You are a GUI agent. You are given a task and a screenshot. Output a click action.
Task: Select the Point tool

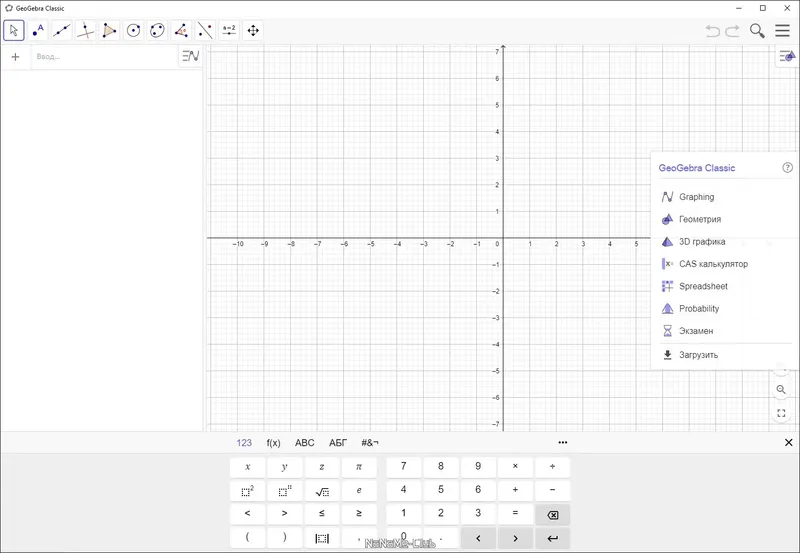click(x=38, y=31)
